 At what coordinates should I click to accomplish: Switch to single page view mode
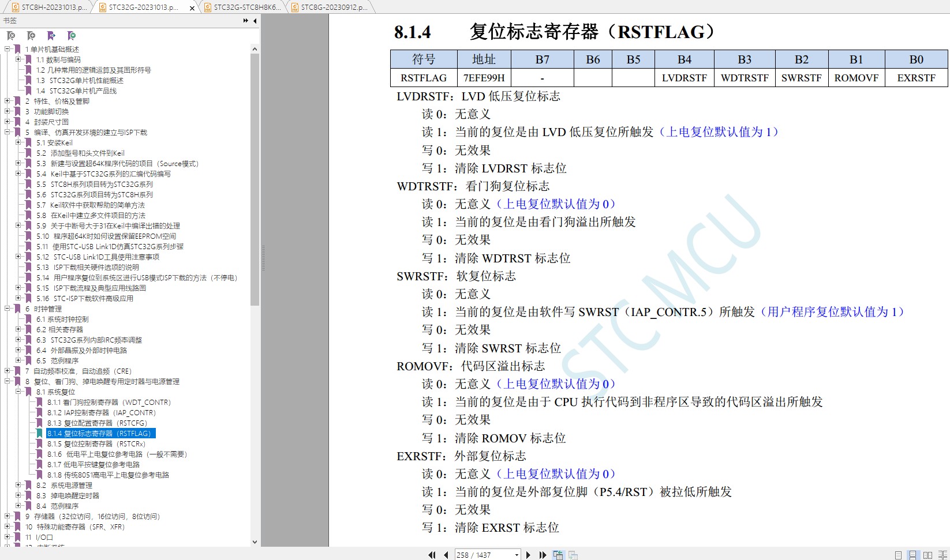(898, 555)
